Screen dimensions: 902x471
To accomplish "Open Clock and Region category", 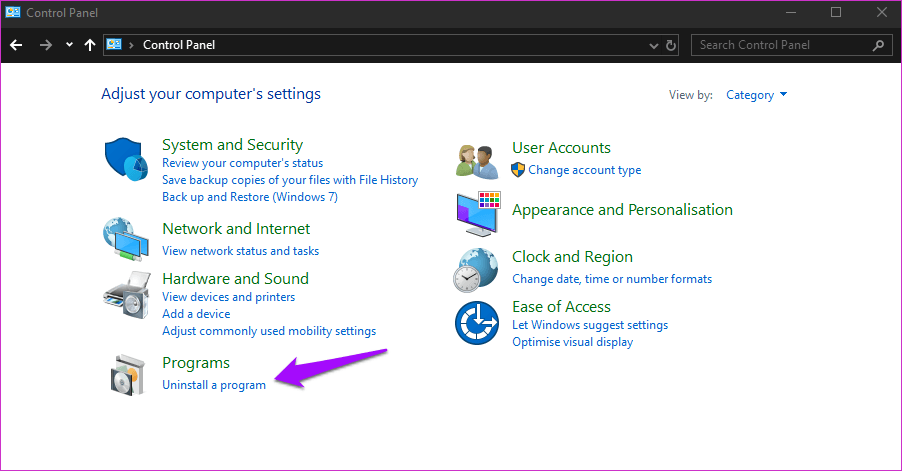I will point(572,257).
